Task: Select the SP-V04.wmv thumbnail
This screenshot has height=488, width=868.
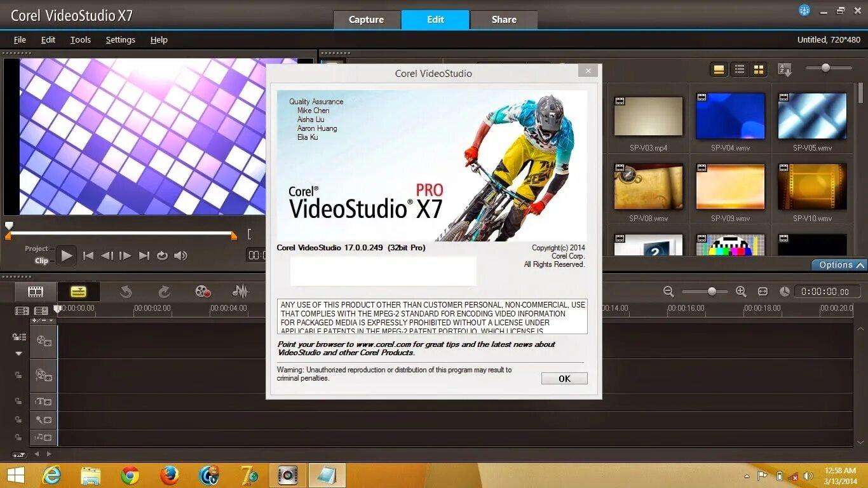Action: pos(730,116)
